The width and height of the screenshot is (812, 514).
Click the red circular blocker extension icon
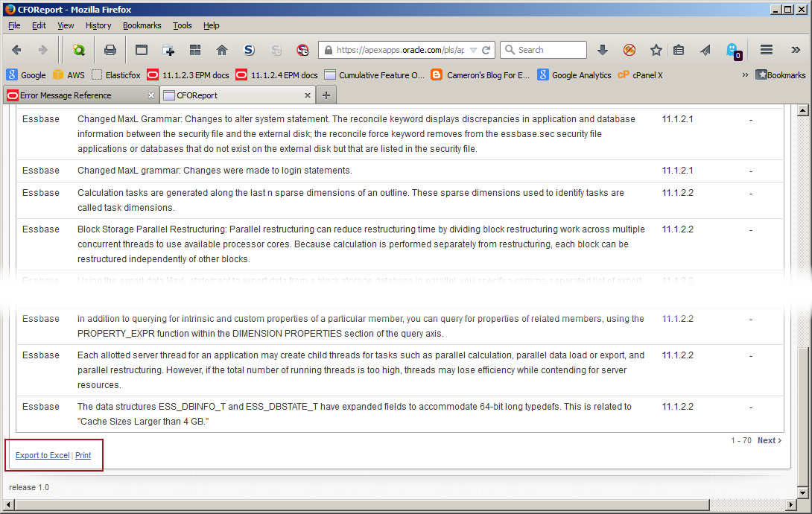(x=629, y=50)
